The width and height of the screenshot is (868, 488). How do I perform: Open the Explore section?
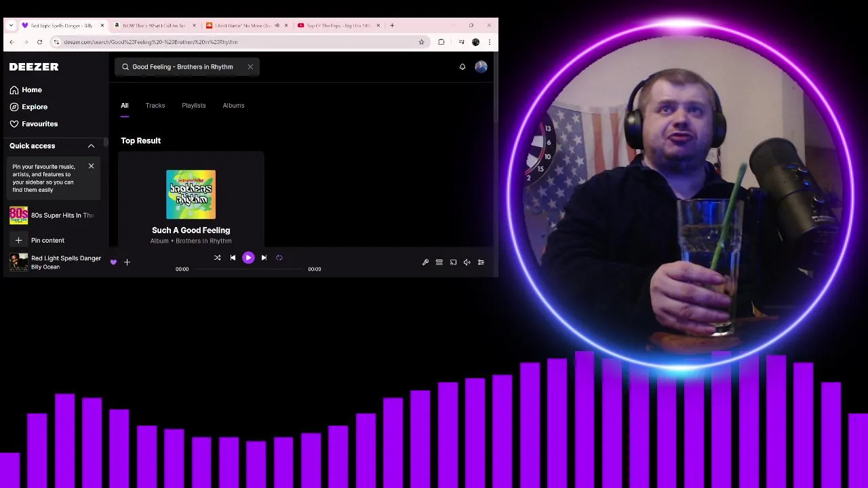click(x=28, y=106)
